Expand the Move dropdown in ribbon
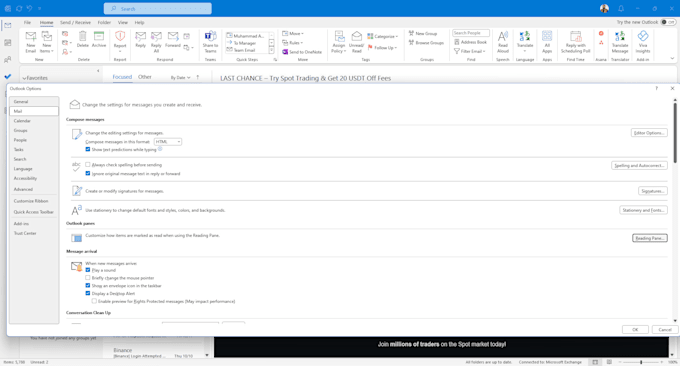This screenshot has height=366, width=680. point(293,33)
